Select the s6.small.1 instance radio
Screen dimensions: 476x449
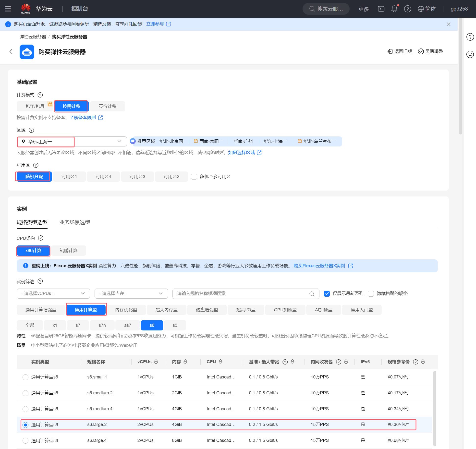[25, 377]
